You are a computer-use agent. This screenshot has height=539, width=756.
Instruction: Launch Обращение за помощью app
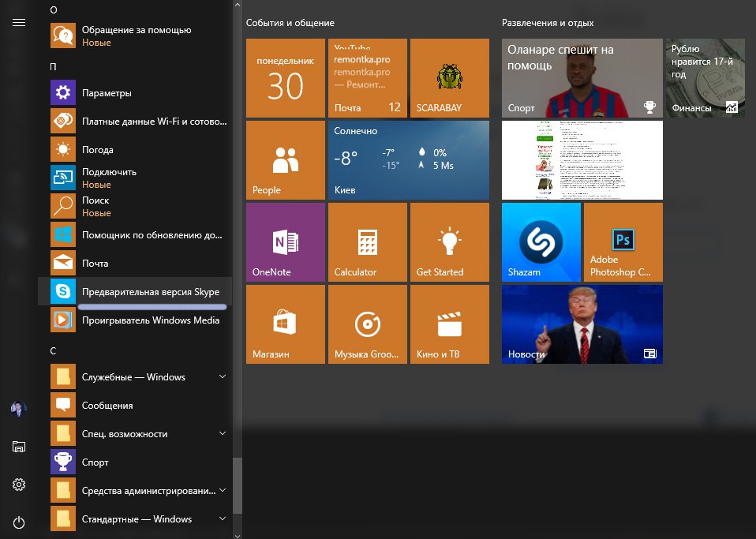[x=135, y=36]
